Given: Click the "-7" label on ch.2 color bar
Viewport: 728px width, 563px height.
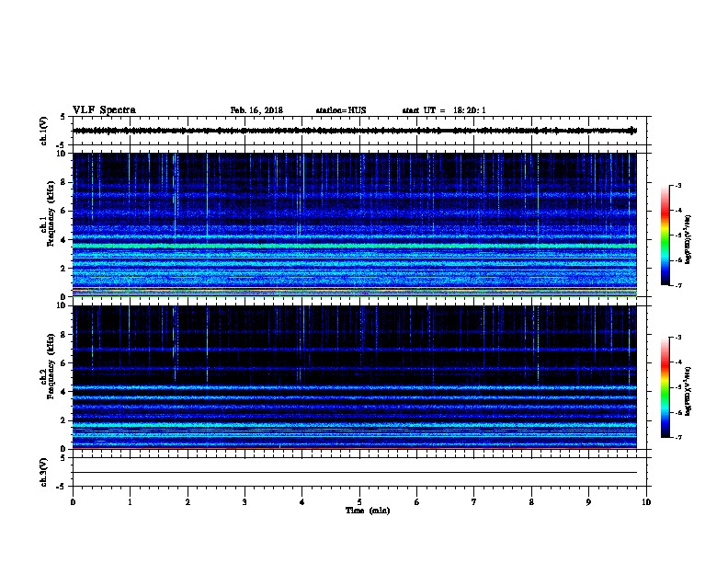Looking at the screenshot, I should 678,438.
